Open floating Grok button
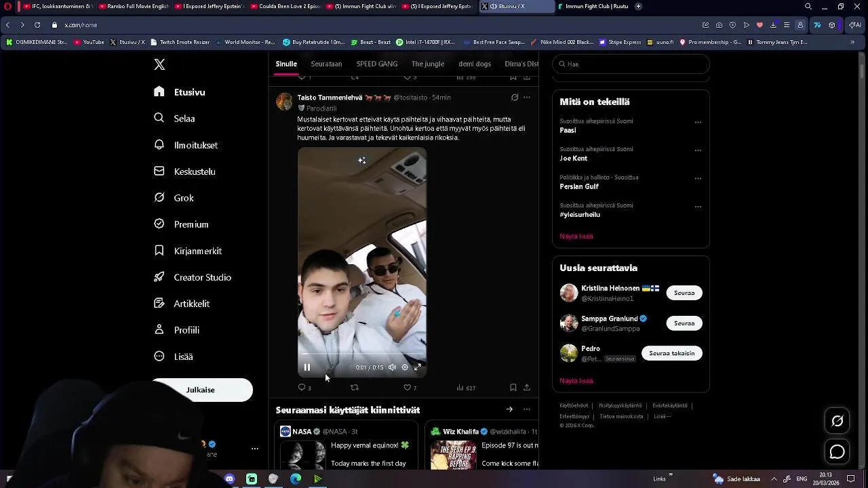Viewport: 868px width, 488px height. pos(837,421)
